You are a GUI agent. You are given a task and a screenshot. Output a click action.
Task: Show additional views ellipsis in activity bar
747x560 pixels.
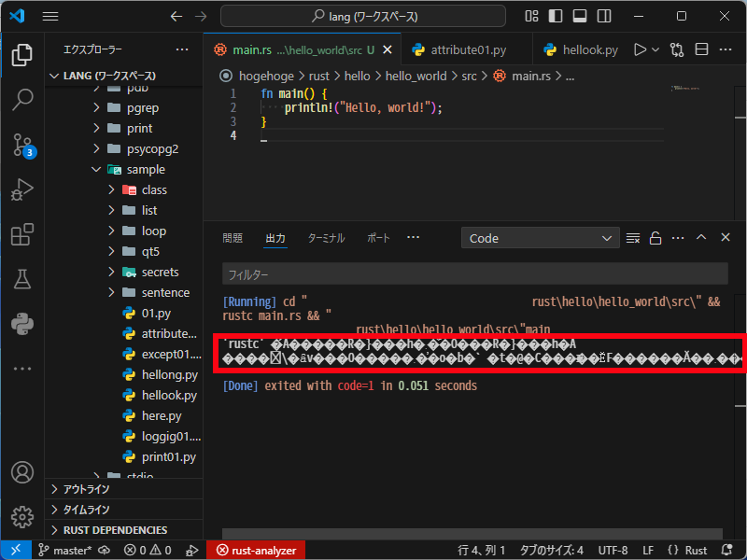coord(21,369)
